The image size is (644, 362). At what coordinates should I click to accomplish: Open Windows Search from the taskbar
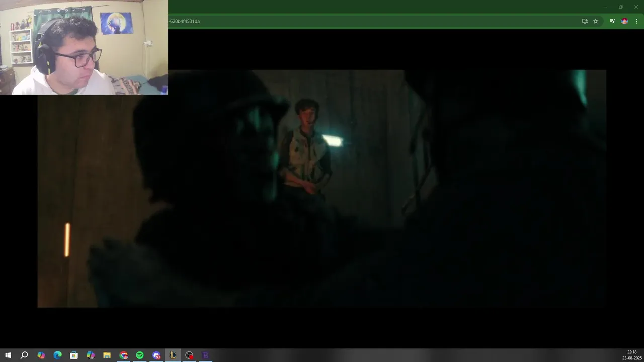coord(24,355)
